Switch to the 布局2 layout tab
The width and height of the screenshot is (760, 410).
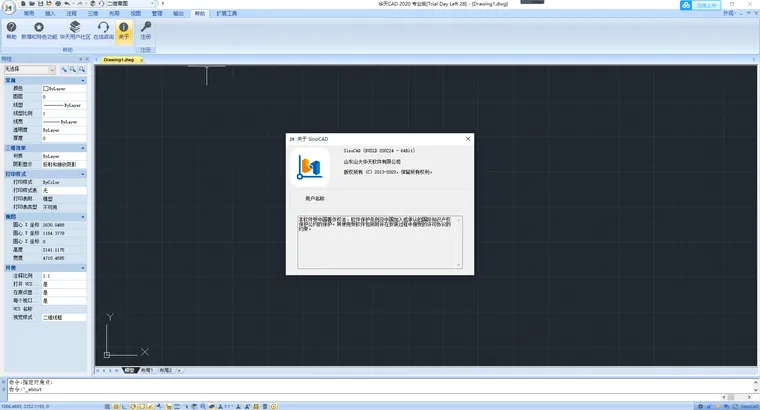point(166,370)
